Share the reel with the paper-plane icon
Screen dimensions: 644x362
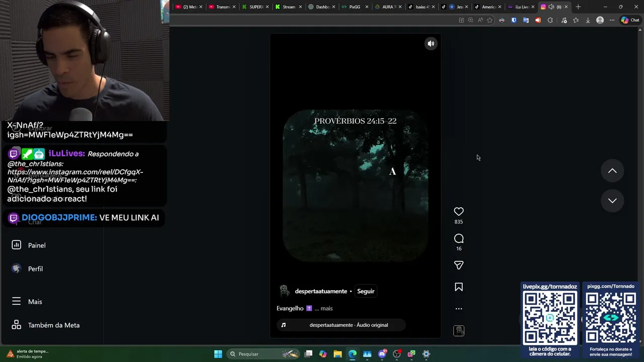point(458,265)
